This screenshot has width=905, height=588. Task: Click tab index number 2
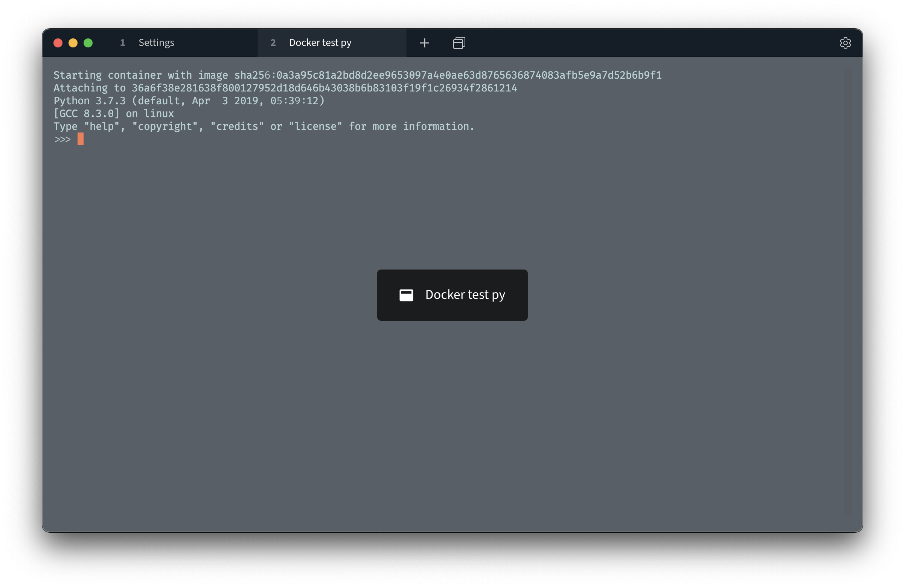click(273, 43)
